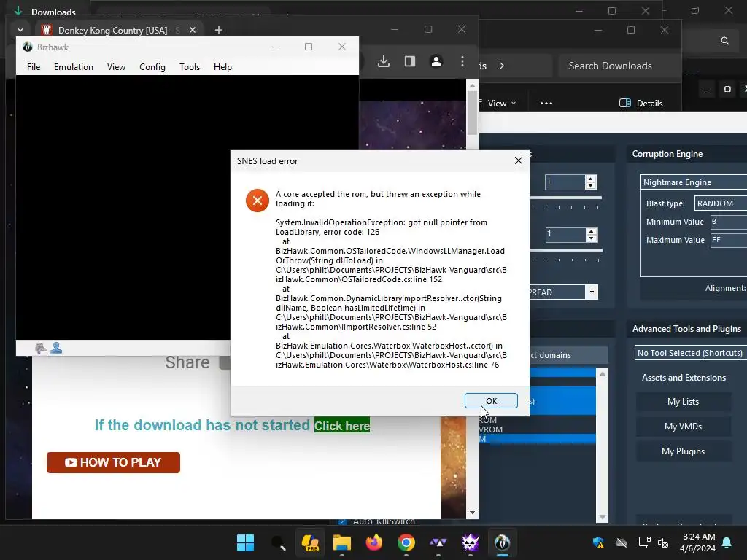The width and height of the screenshot is (747, 560).
Task: Click the green Click here download link
Action: [342, 426]
